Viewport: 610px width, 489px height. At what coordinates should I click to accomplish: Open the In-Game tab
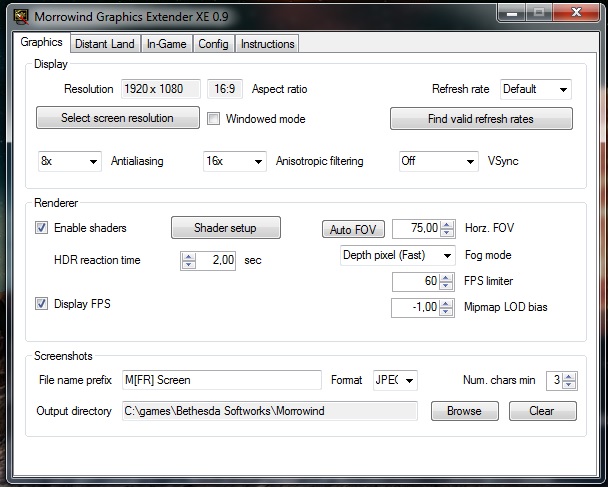167,44
